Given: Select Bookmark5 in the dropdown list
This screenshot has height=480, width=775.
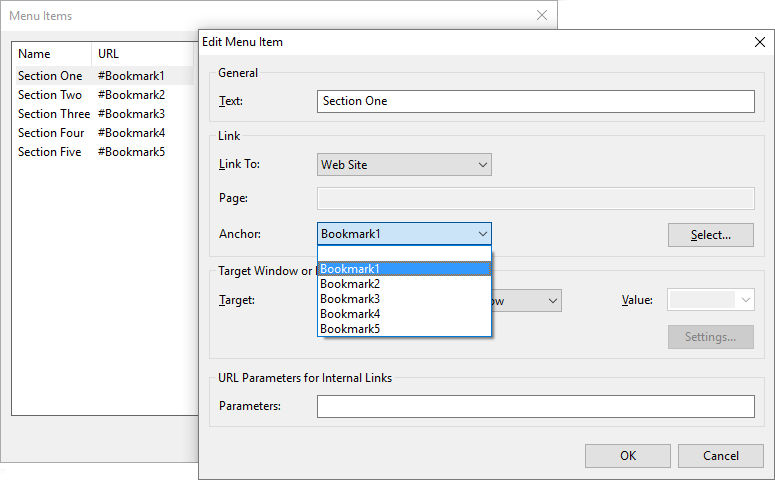Looking at the screenshot, I should click(404, 329).
